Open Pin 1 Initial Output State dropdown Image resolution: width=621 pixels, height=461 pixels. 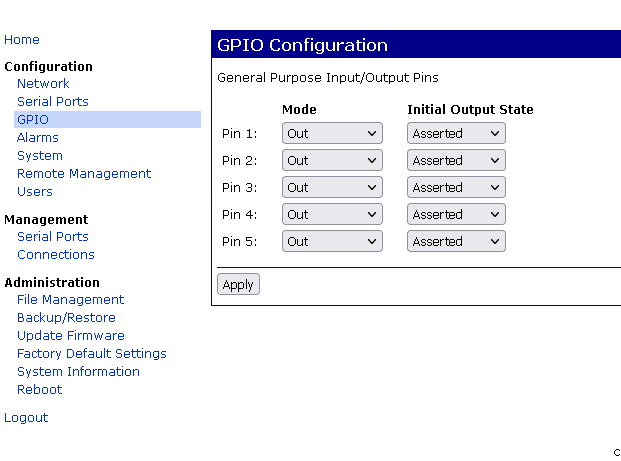click(x=456, y=133)
